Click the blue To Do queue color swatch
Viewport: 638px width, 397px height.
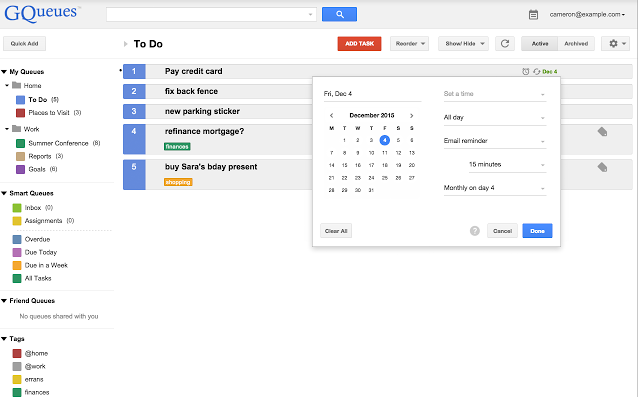[20, 100]
